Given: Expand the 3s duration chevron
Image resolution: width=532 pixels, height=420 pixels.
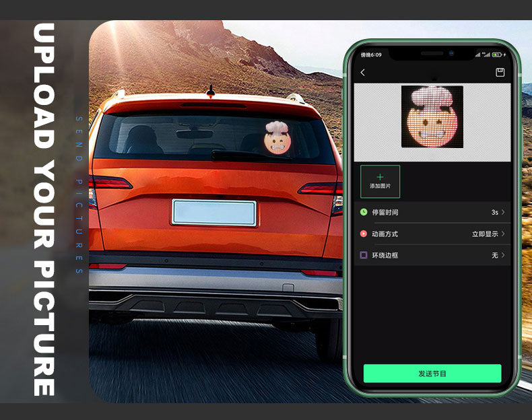Looking at the screenshot, I should [x=503, y=212].
